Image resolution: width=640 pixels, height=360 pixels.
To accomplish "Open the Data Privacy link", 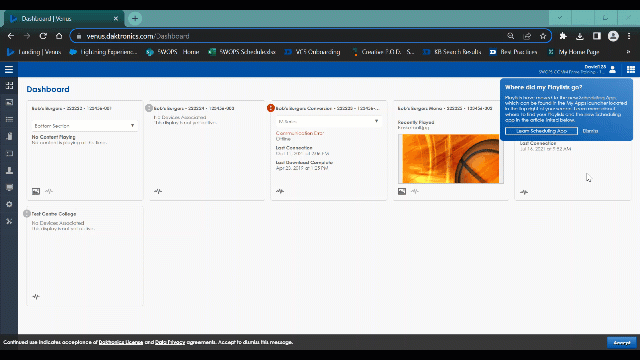I will coord(170,342).
